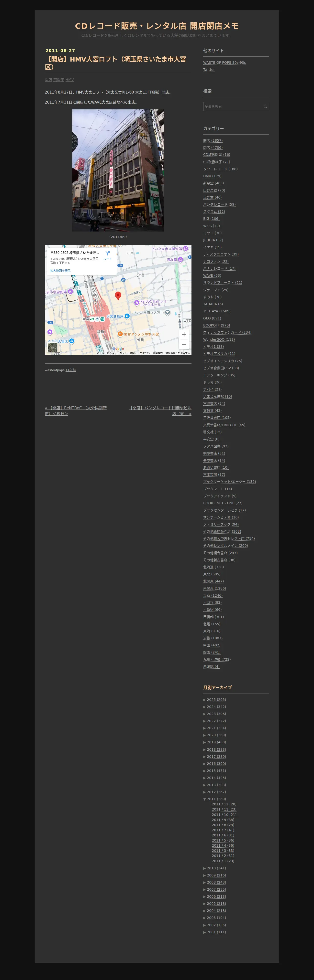
Task: Open keyboard shortcuts キーボード ショートカット
Action: (112, 353)
